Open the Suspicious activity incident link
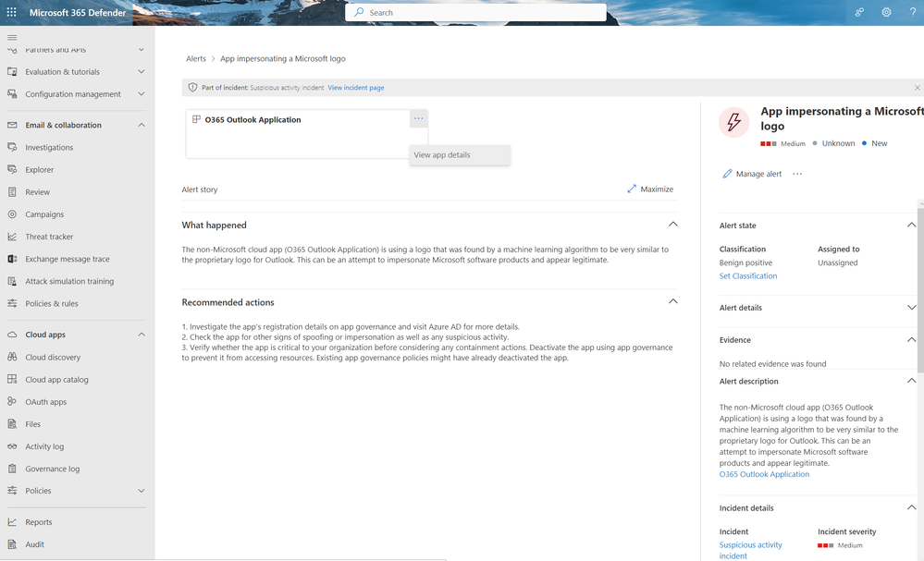This screenshot has width=924, height=561. point(751,551)
